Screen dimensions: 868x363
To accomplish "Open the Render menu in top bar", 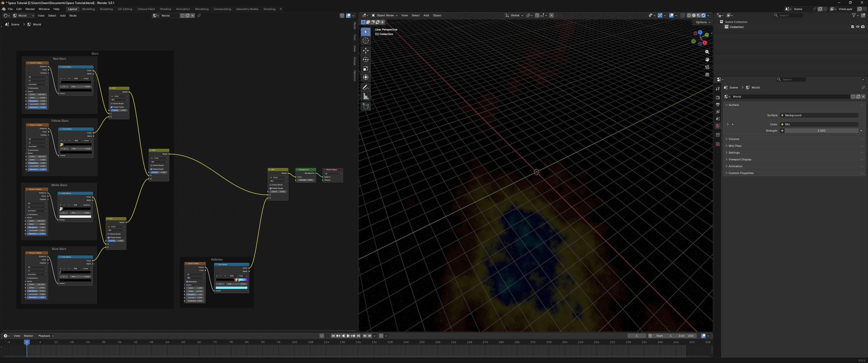I will 30,9.
